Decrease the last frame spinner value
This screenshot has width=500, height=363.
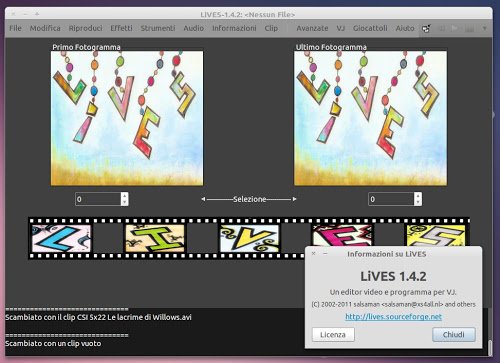click(418, 202)
